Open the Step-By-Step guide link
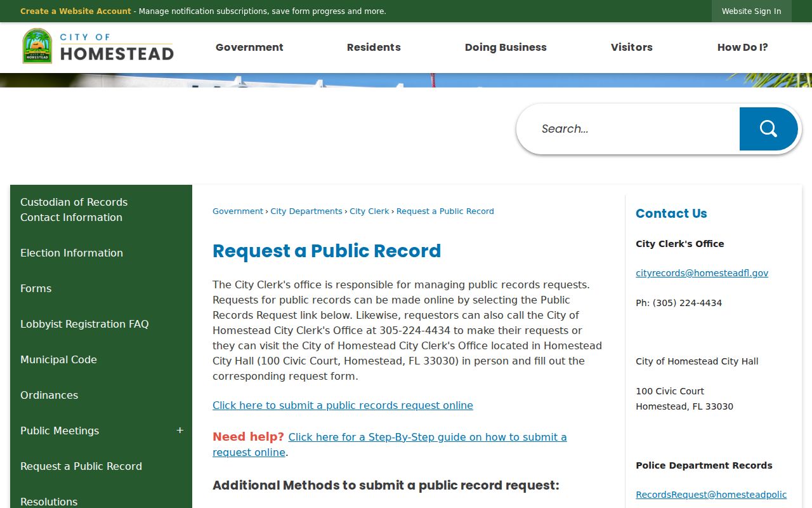The image size is (812, 508). click(390, 444)
